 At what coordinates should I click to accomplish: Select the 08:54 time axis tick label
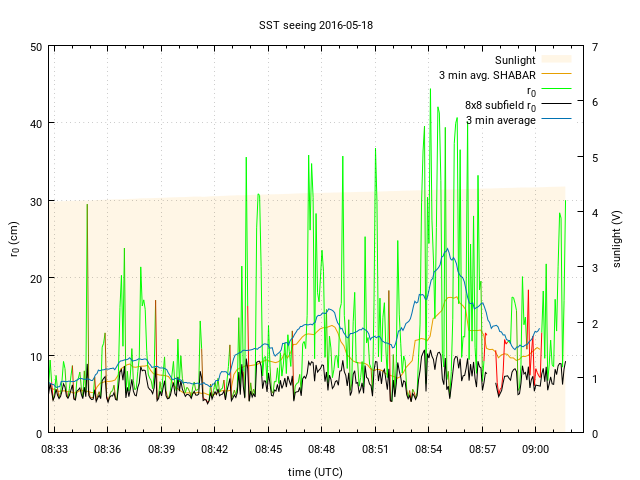428,450
